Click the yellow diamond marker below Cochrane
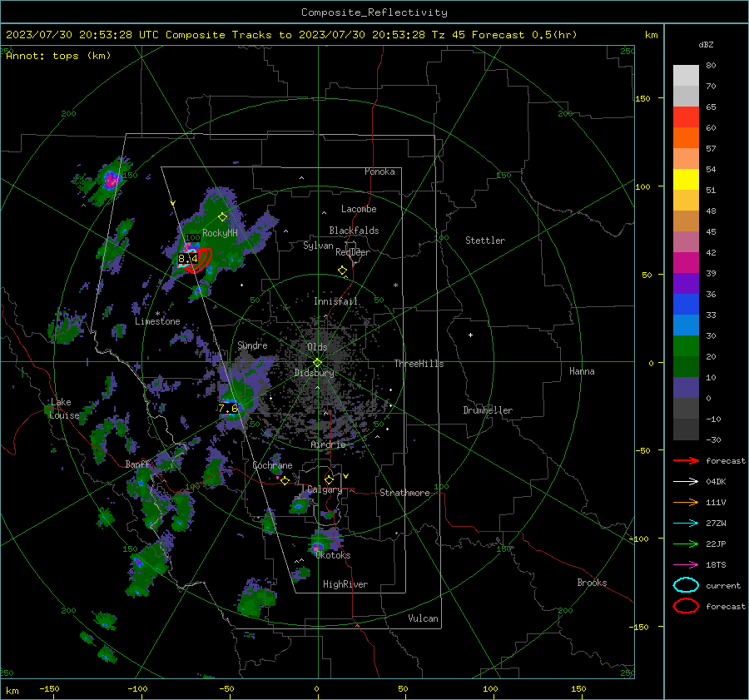 (285, 481)
